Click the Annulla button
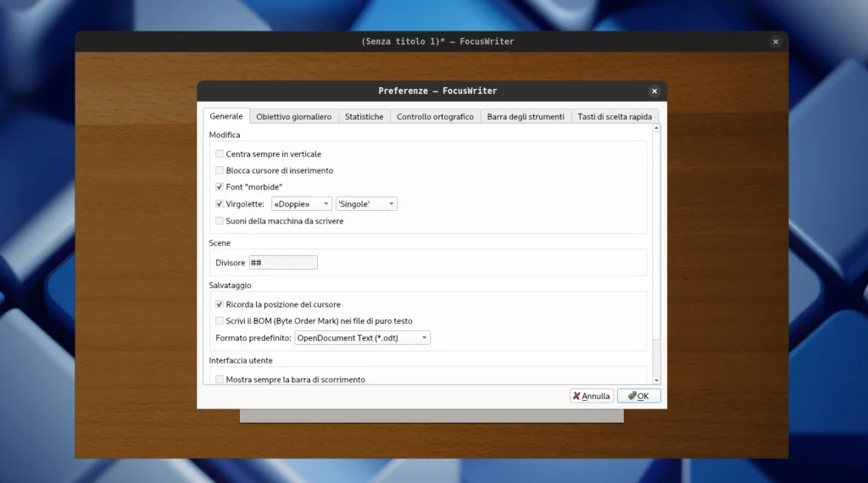868x483 pixels. (591, 396)
